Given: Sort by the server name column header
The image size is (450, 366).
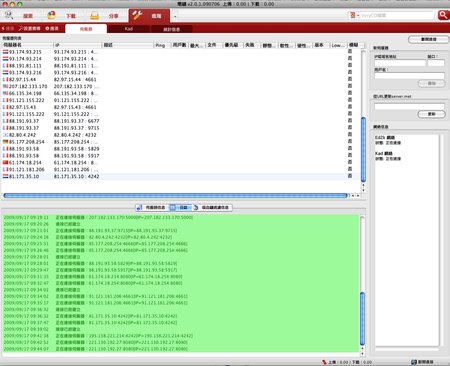Looking at the screenshot, I should [x=27, y=45].
